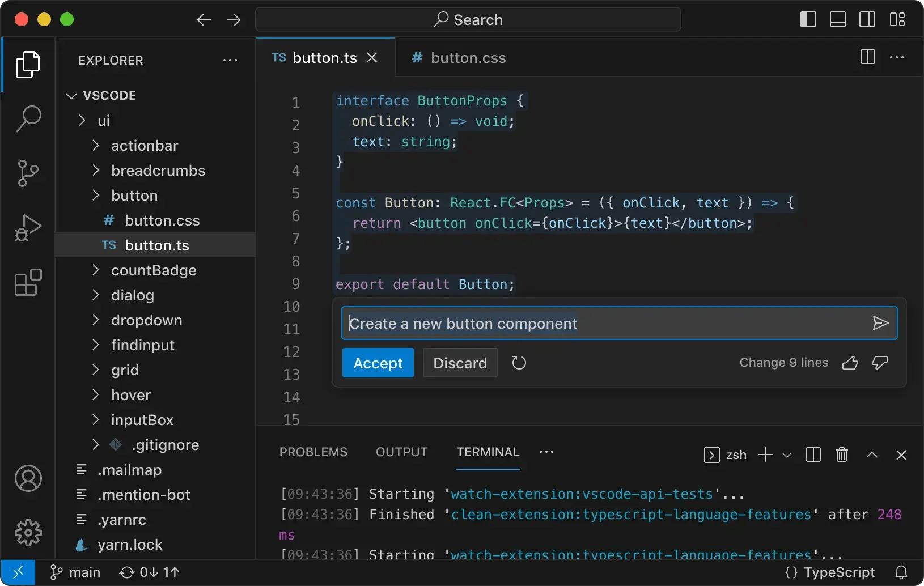Image resolution: width=924 pixels, height=586 pixels.
Task: Give thumbs up feedback on the change
Action: click(x=850, y=363)
